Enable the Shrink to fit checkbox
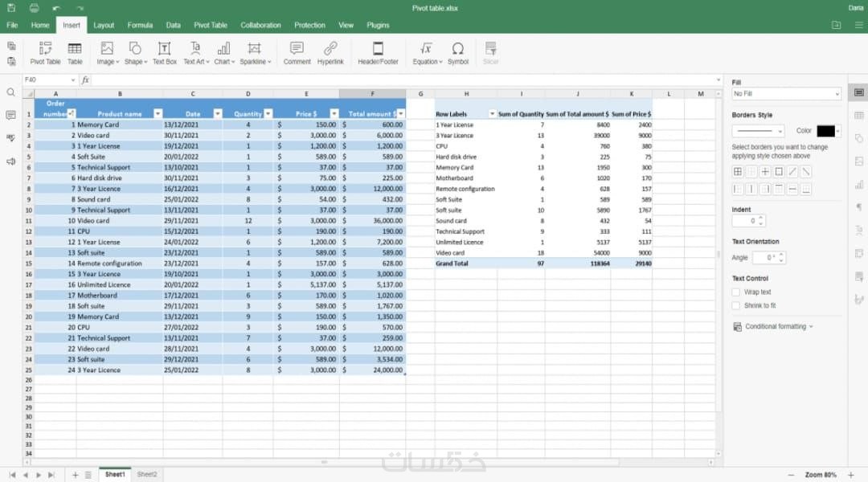Image resolution: width=868 pixels, height=482 pixels. (735, 305)
